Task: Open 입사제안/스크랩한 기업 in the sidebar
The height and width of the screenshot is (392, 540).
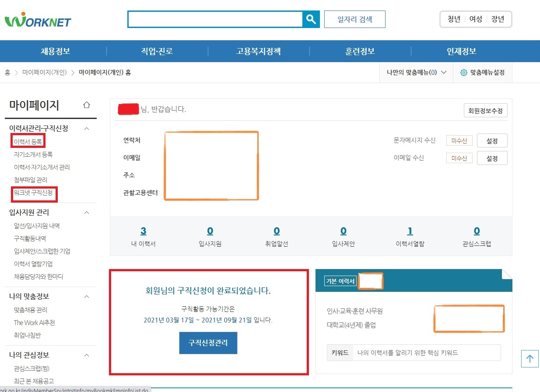Action: [x=42, y=251]
